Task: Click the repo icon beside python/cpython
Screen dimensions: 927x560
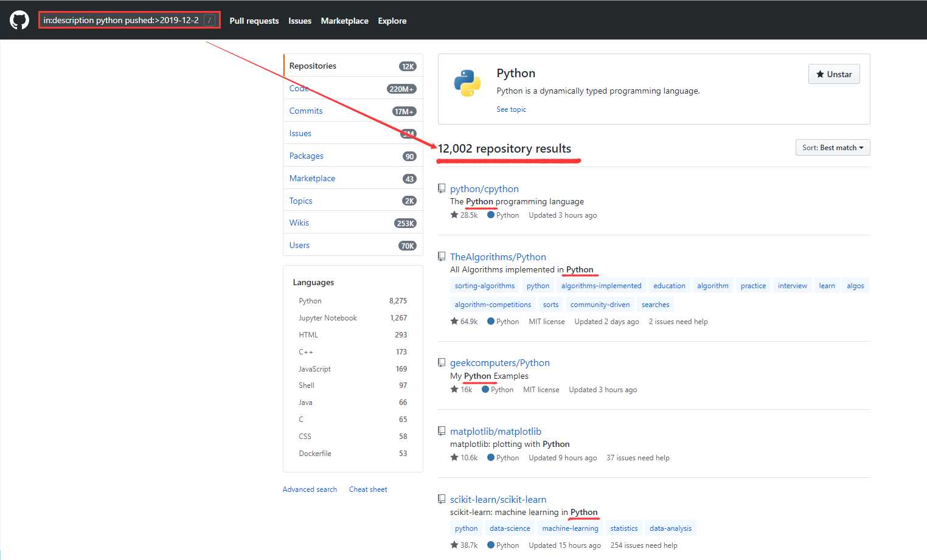Action: click(442, 188)
